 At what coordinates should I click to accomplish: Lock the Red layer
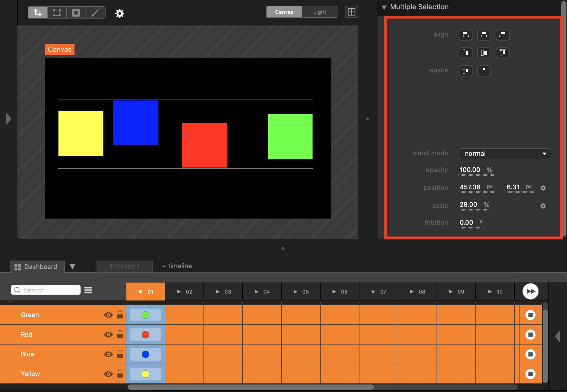pos(120,335)
